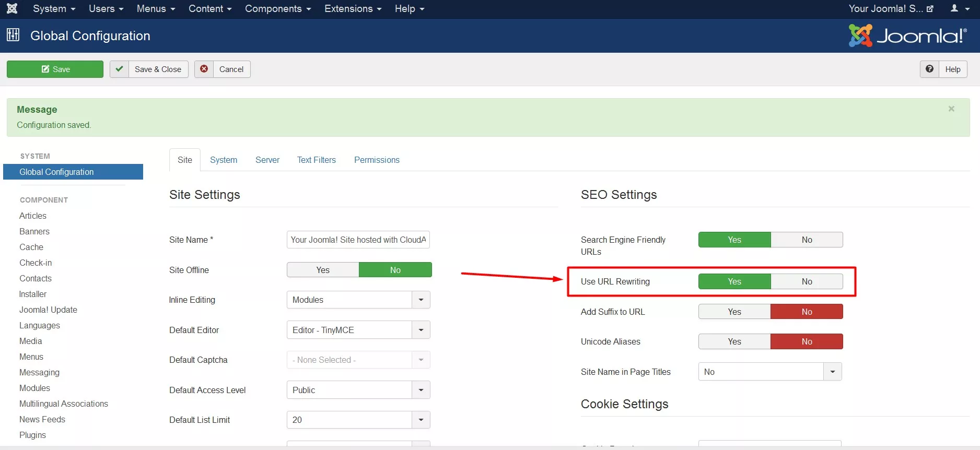Switch to the System tab
This screenshot has height=450, width=980.
tap(224, 160)
